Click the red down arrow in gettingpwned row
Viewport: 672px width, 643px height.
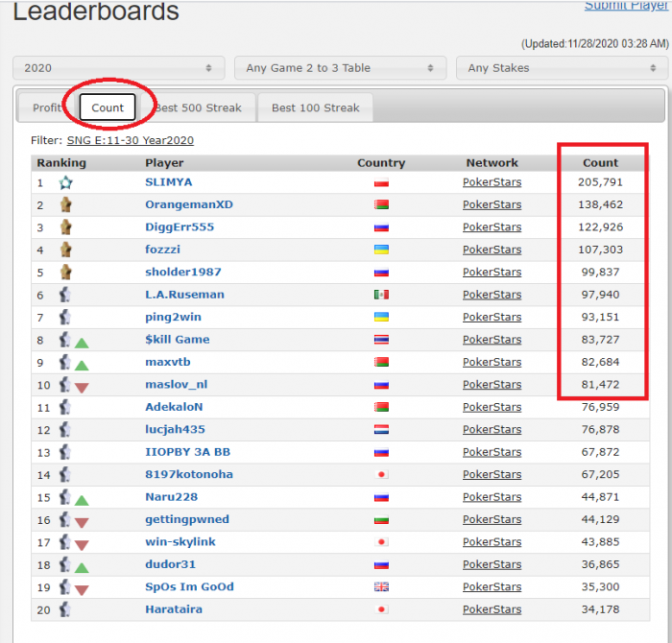(x=82, y=523)
